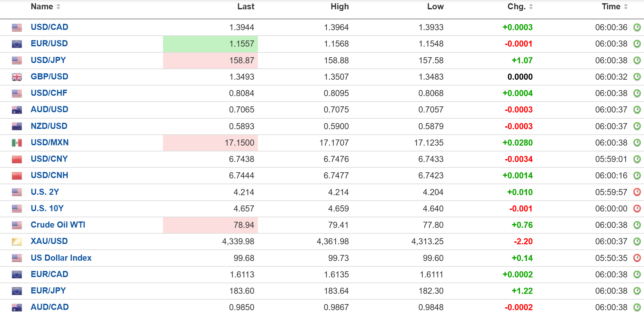Click the Mexican flag icon beside USD/MXN
The height and width of the screenshot is (315, 644).
17,143
